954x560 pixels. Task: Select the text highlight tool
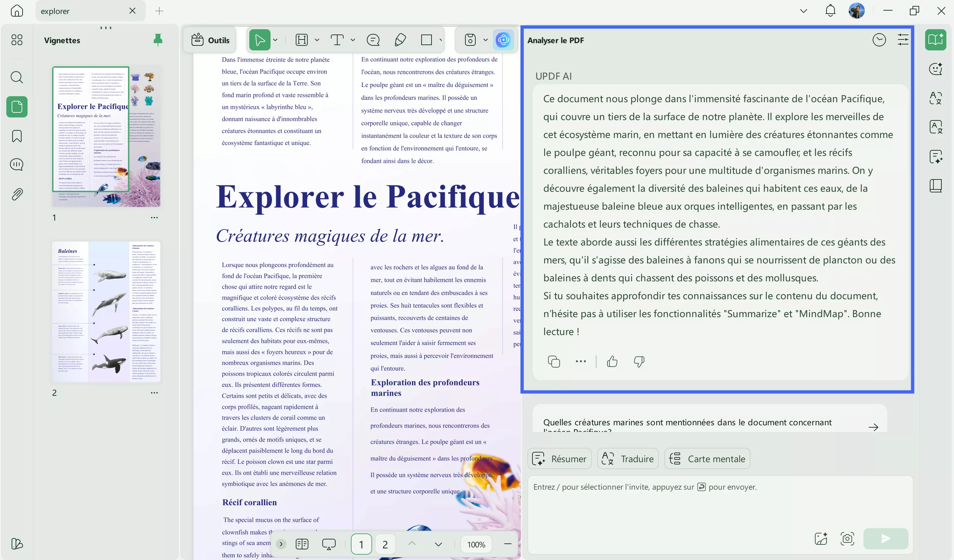click(302, 40)
